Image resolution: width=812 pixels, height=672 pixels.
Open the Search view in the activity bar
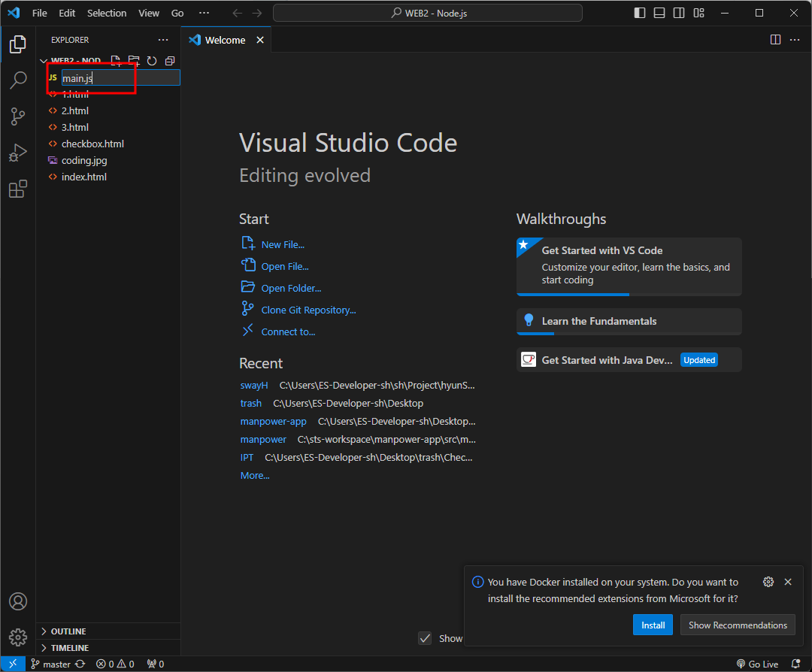point(17,80)
